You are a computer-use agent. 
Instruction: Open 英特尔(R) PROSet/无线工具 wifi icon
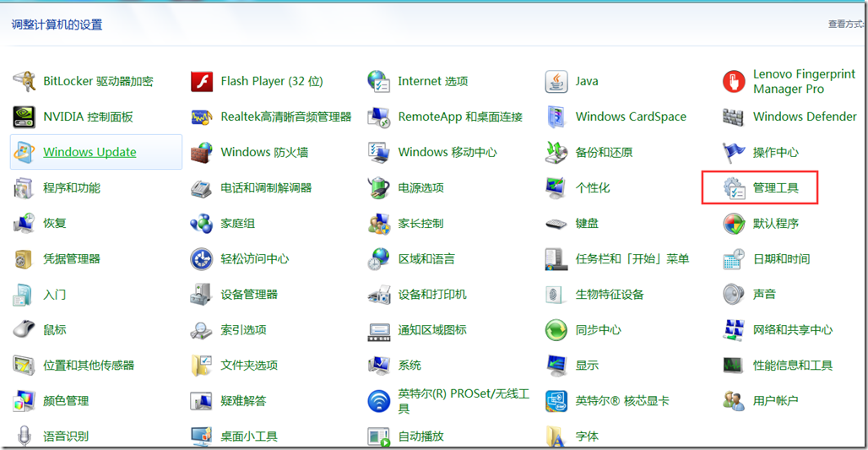pyautogui.click(x=378, y=401)
